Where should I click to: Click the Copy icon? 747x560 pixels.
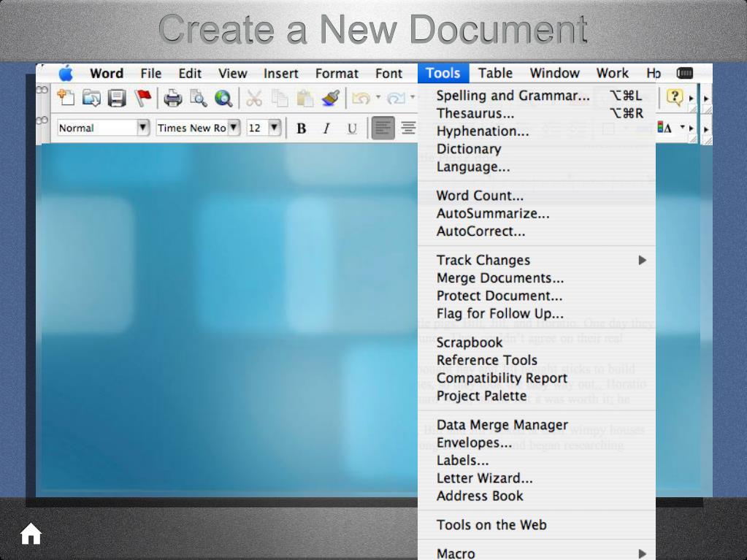pyautogui.click(x=279, y=98)
